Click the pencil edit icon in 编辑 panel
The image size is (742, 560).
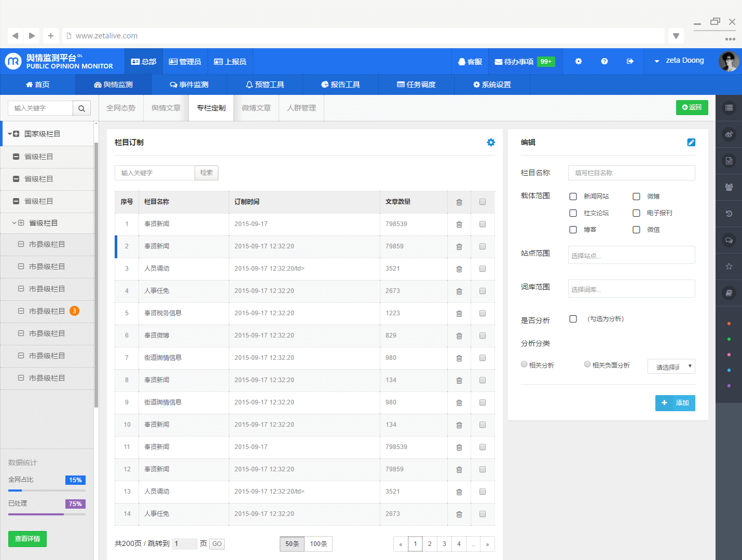click(691, 142)
